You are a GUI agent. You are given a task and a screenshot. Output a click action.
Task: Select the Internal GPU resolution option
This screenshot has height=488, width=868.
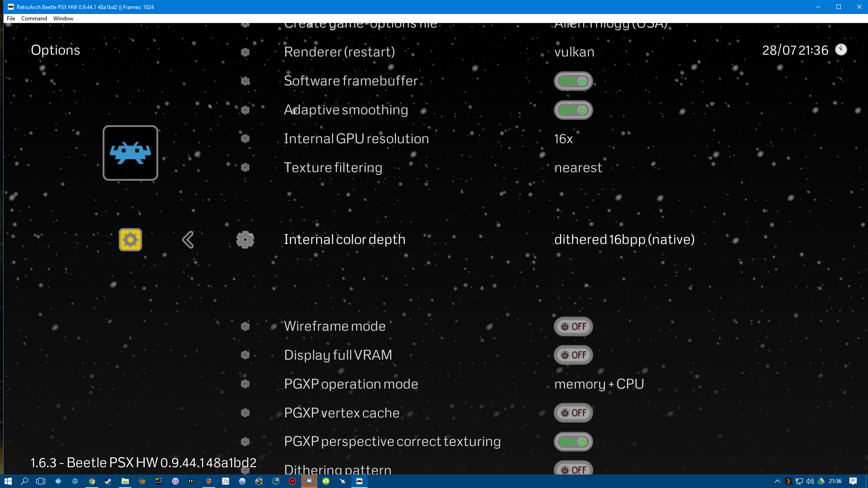(356, 139)
